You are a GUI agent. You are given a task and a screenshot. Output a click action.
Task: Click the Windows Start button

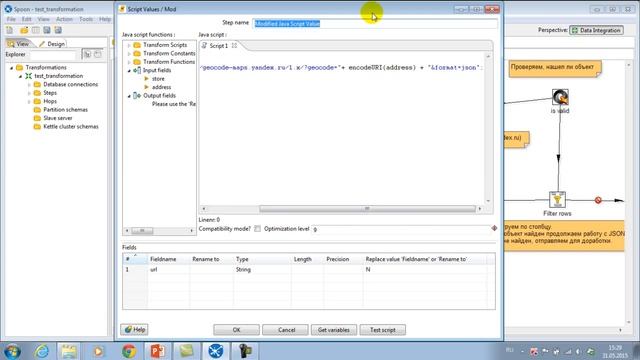point(12,351)
